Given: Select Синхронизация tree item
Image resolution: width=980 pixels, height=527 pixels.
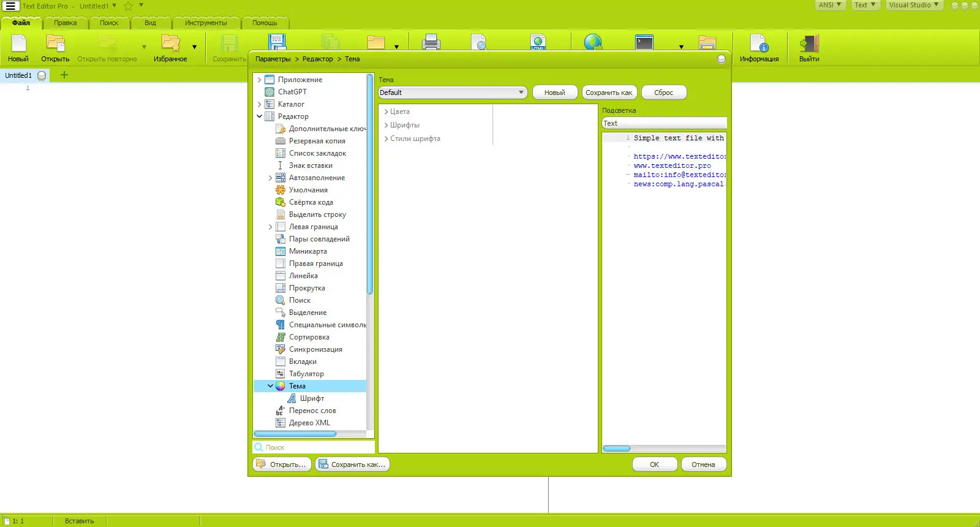Looking at the screenshot, I should 315,349.
